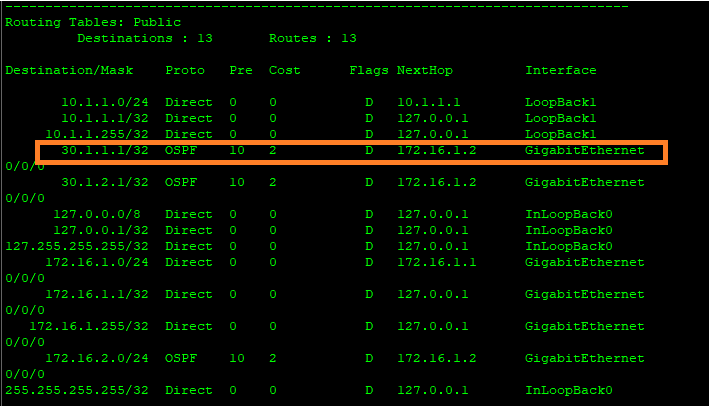Click destination 127.0.0.1/32
Screen dimensions: 709x408
(101, 231)
